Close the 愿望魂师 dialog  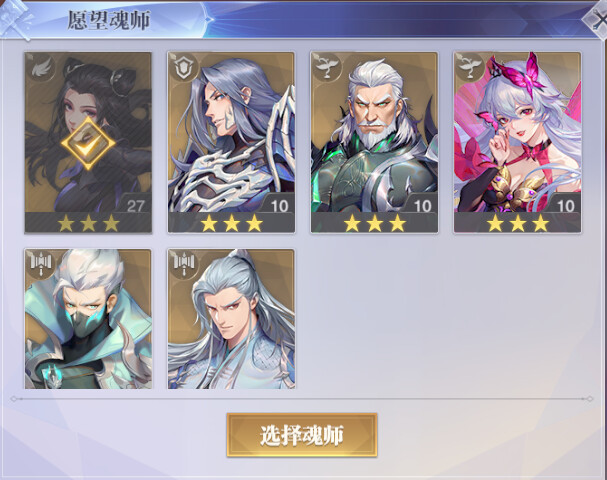click(597, 22)
